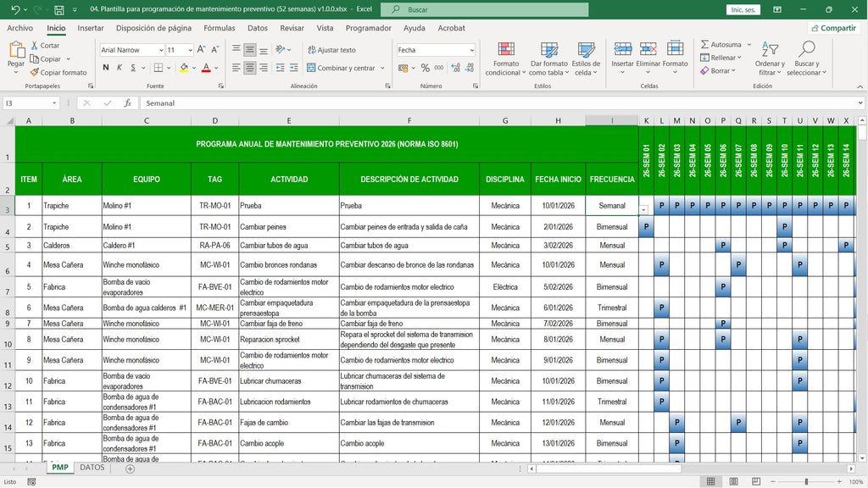Open Formato condicional

coord(505,58)
